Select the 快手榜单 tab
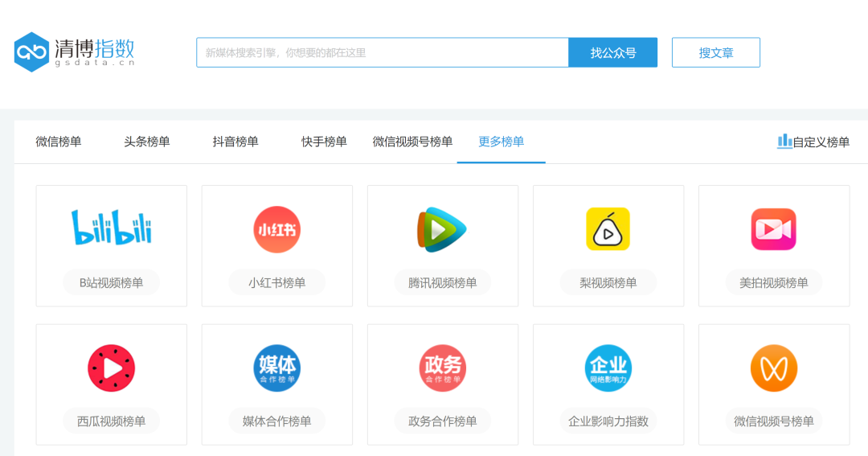This screenshot has width=868, height=456. 324,142
